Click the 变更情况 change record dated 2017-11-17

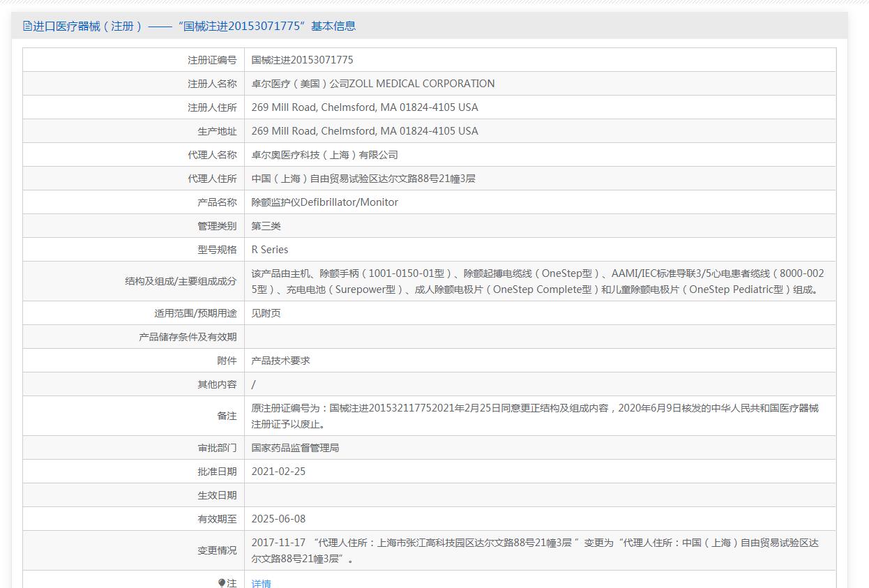(x=535, y=550)
